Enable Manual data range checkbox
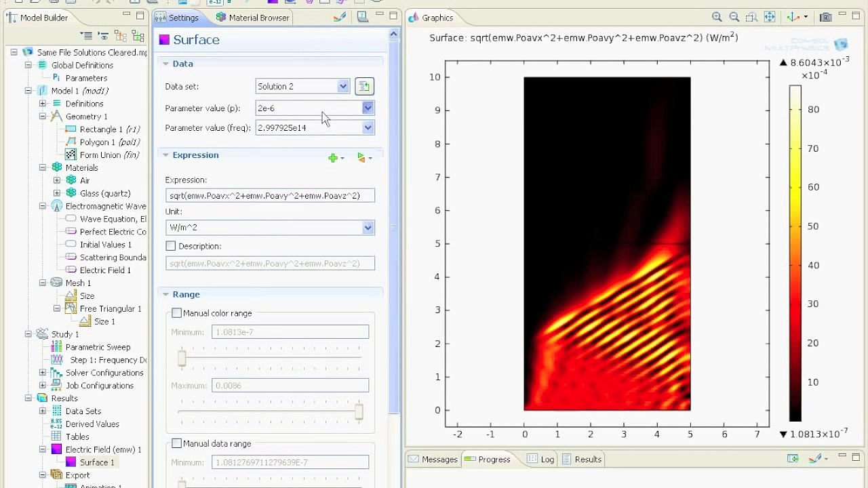This screenshot has width=868, height=488. 177,443
